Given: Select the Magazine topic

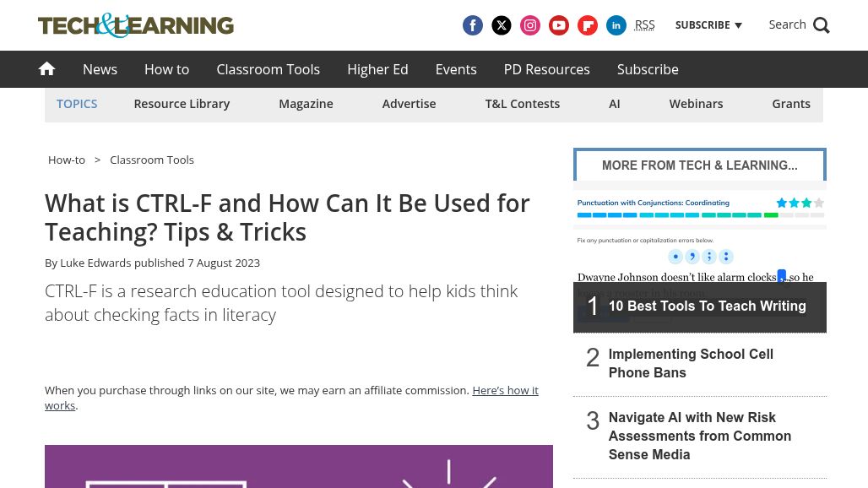Looking at the screenshot, I should tap(307, 104).
